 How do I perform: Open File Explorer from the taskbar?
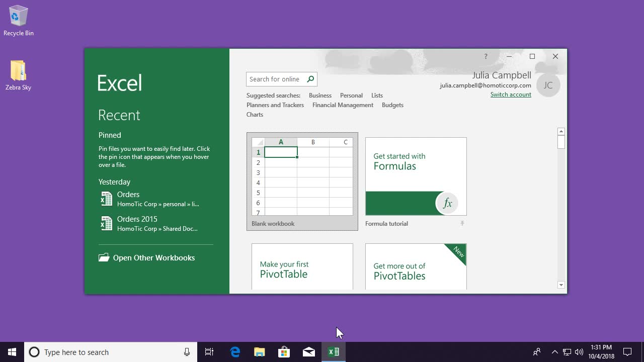pos(259,351)
